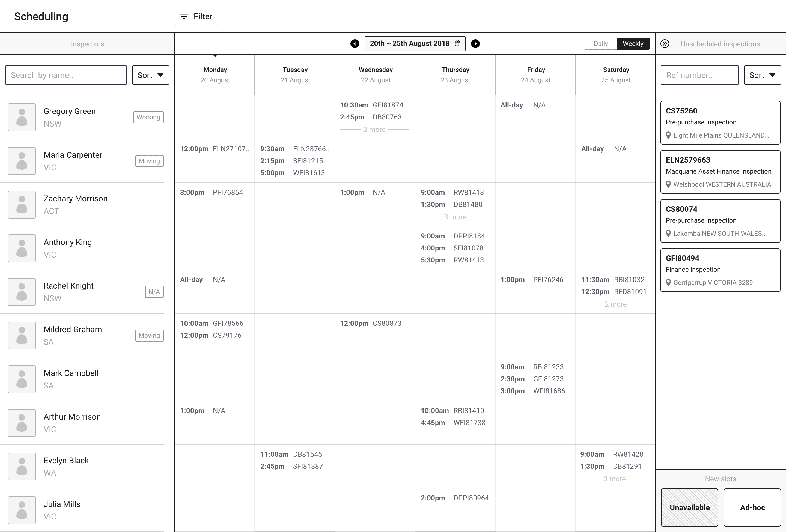Expand "2 more" on Gregory Green's Wednesday
This screenshot has height=532, width=786.
pos(374,130)
